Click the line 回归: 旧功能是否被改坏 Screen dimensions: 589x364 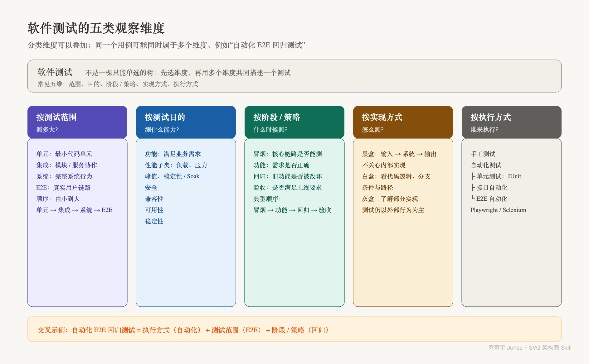(288, 176)
